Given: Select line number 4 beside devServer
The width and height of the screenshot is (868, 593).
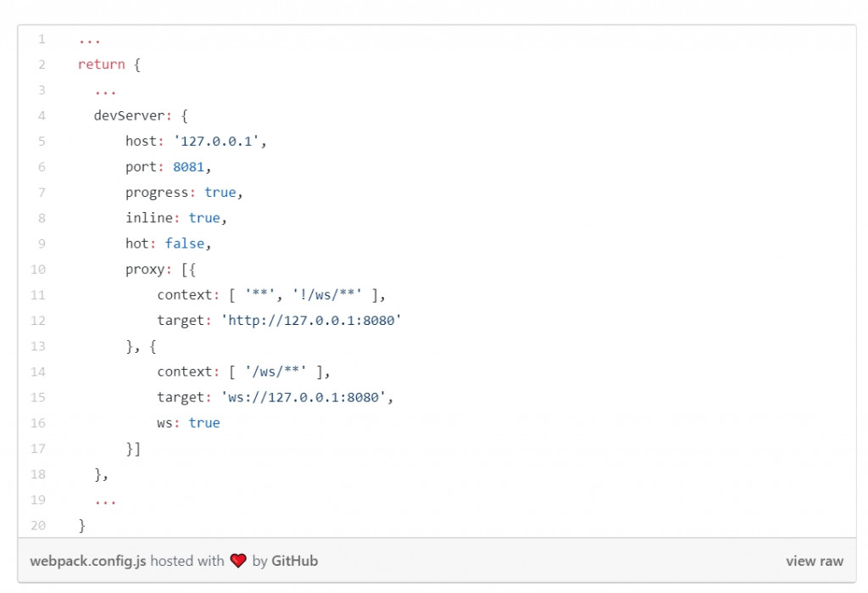Looking at the screenshot, I should click(42, 116).
